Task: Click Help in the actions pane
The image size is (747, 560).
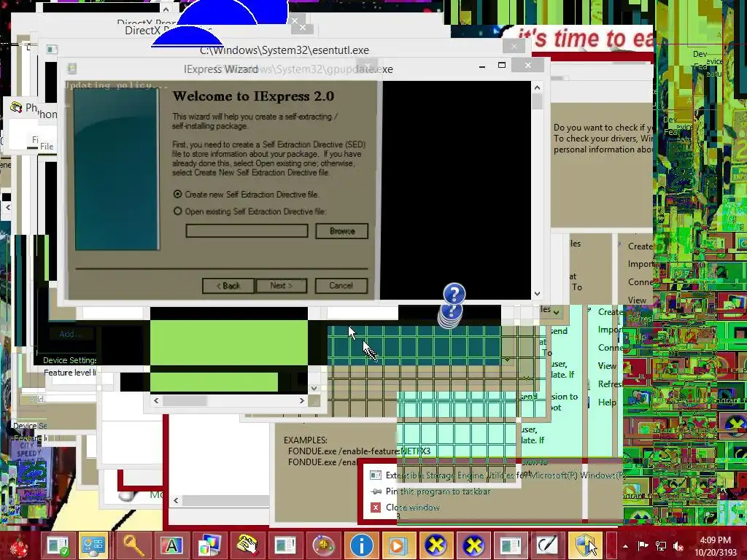Action: (x=607, y=402)
